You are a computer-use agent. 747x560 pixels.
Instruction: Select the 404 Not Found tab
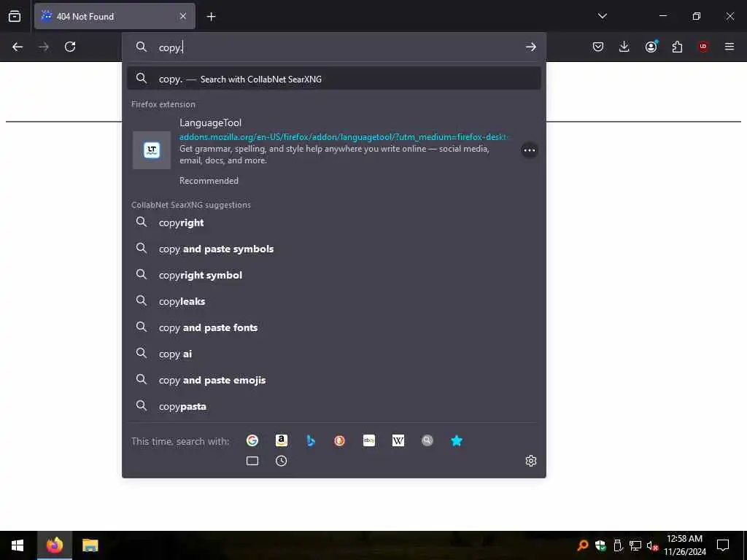pyautogui.click(x=115, y=16)
